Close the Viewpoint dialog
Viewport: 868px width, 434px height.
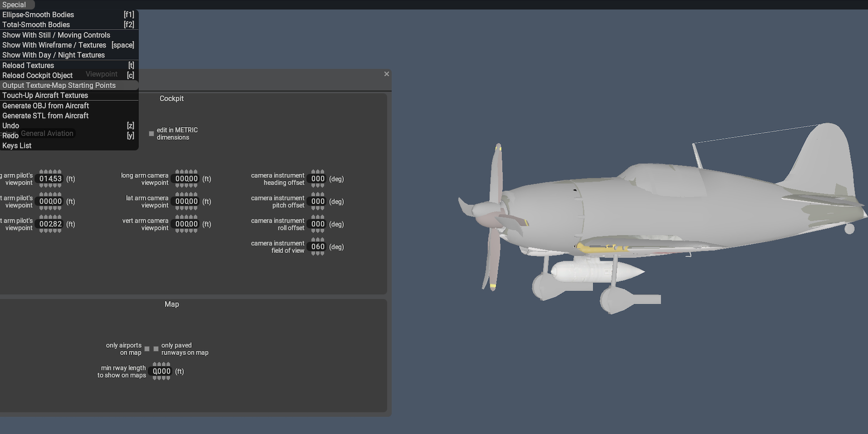pos(387,74)
